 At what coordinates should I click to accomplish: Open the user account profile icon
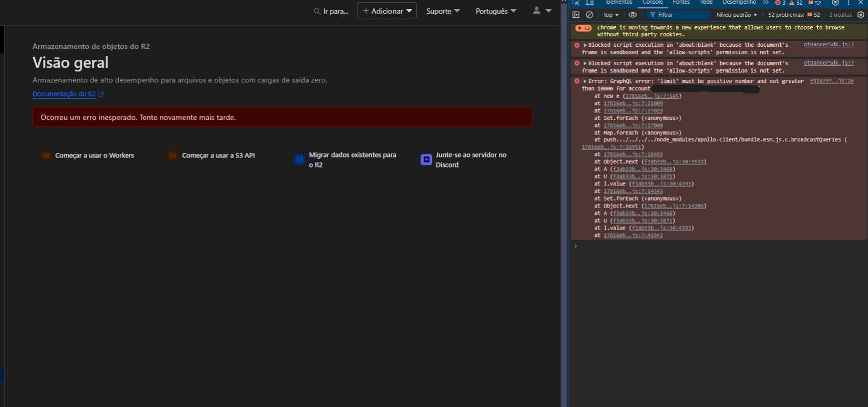click(x=537, y=11)
